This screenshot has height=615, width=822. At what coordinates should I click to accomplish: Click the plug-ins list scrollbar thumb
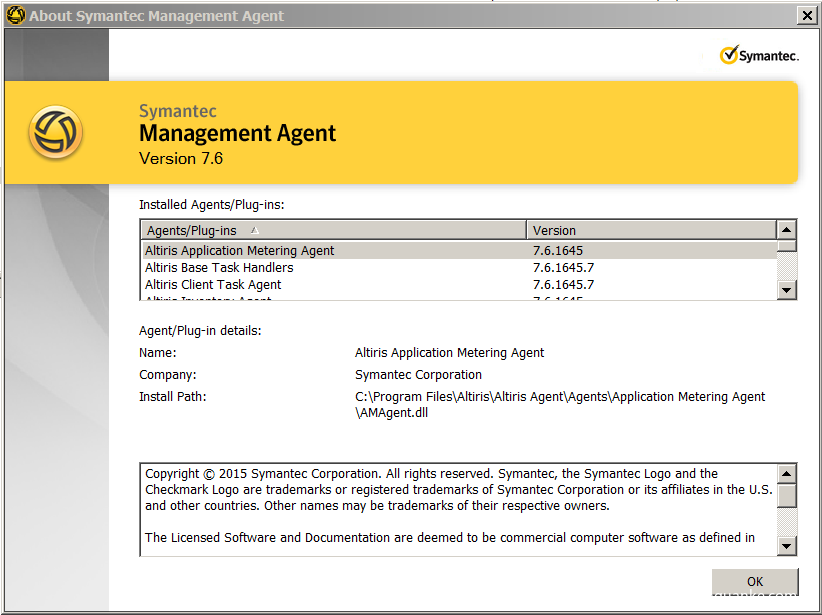point(786,246)
